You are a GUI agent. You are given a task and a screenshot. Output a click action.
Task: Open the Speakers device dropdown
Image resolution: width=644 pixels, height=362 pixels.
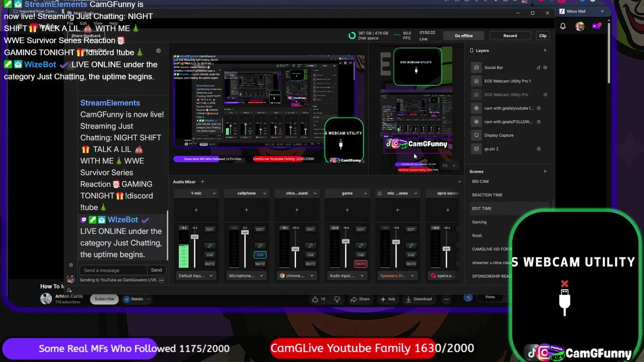pos(397,276)
